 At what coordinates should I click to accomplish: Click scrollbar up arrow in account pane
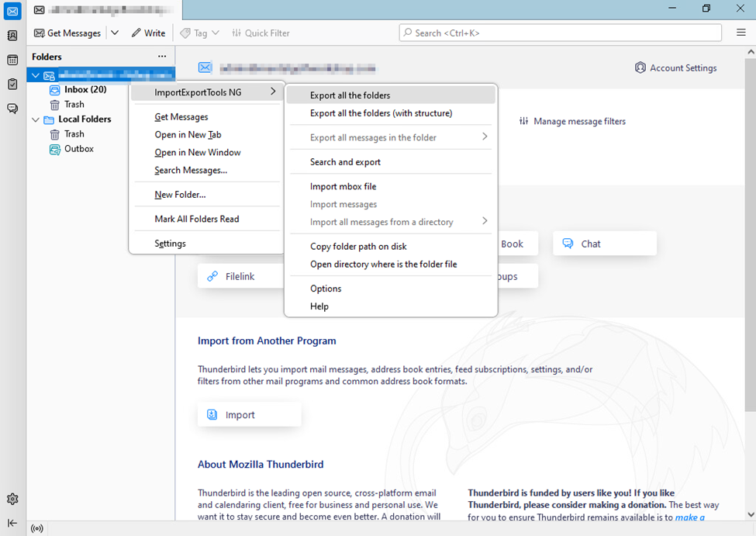pos(751,52)
